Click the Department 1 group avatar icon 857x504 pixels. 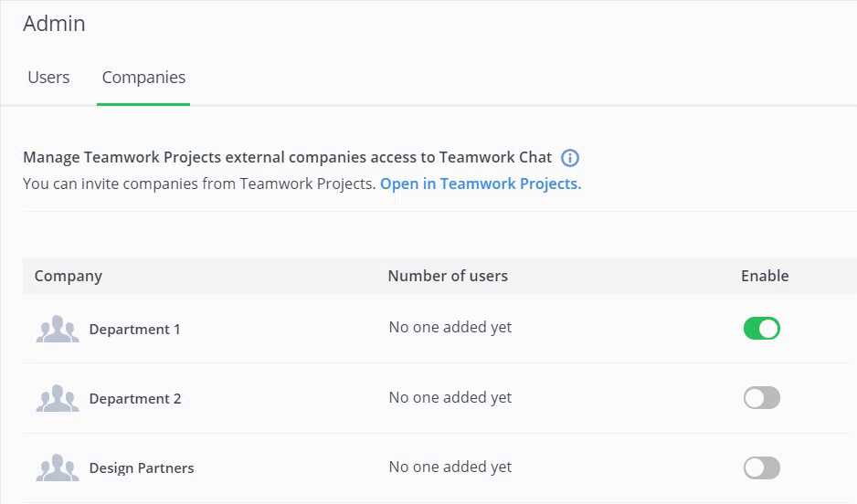[x=58, y=329]
